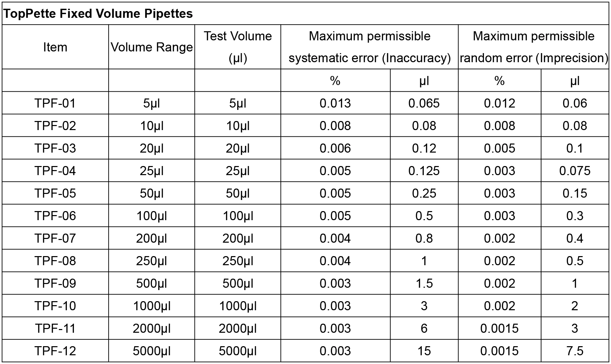Viewport: 611px width, 364px height.
Task: Click the 0.012 imprecision percent cell
Action: point(499,103)
